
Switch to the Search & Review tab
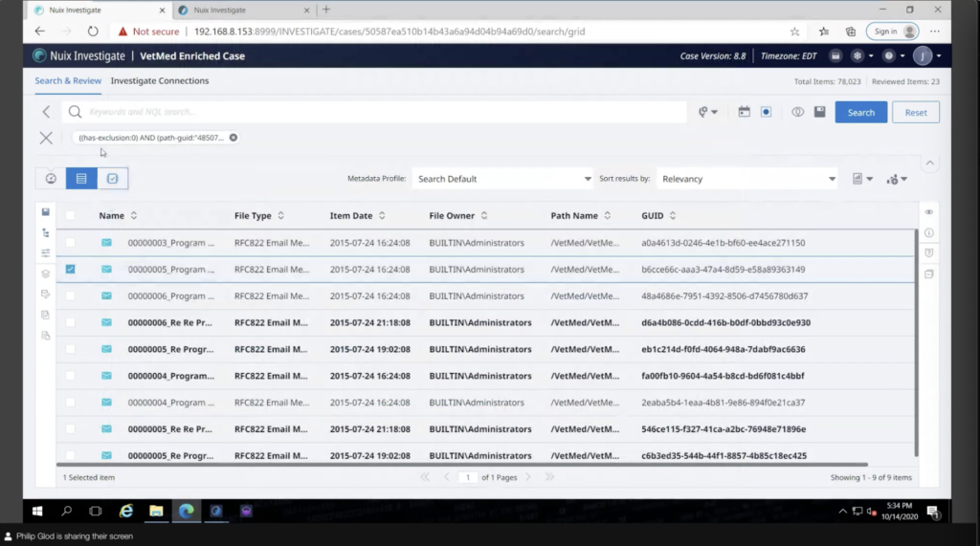(68, 80)
